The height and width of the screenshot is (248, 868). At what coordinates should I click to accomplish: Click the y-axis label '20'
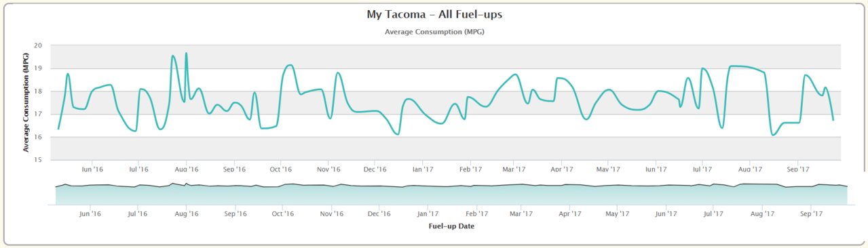(38, 45)
